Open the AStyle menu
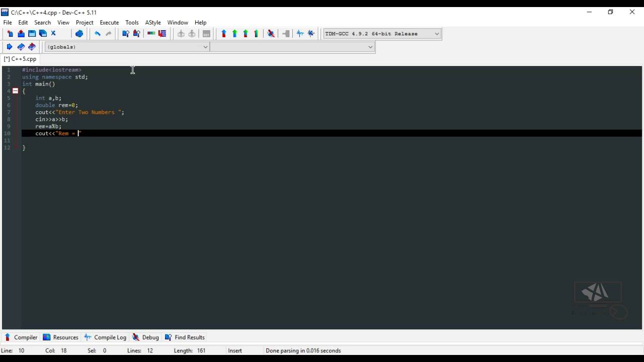The width and height of the screenshot is (644, 362). point(153,23)
